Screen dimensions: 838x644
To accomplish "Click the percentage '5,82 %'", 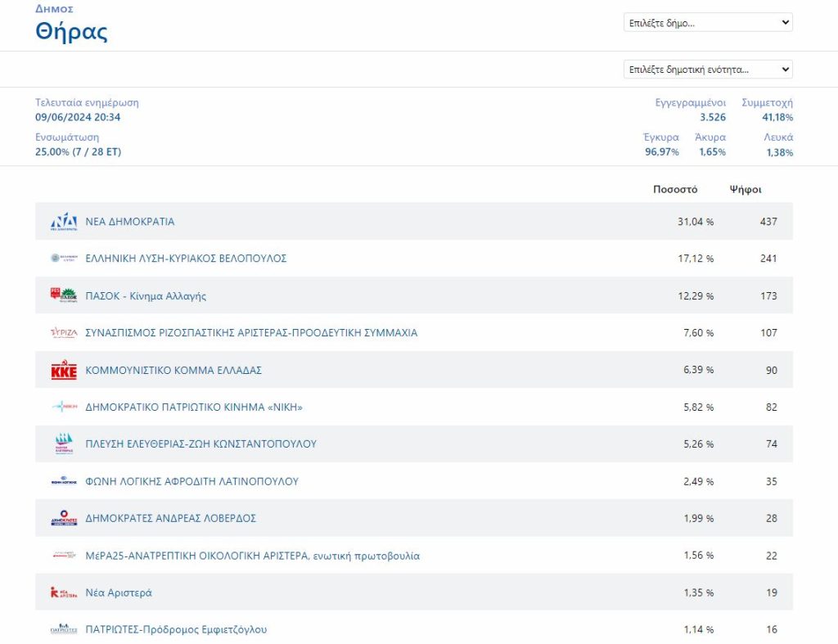I will (699, 407).
